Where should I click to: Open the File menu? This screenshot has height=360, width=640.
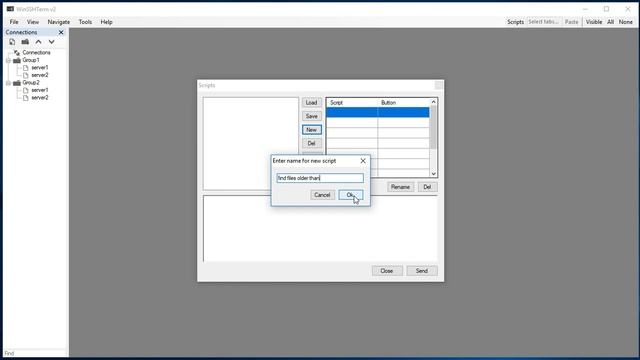14,22
